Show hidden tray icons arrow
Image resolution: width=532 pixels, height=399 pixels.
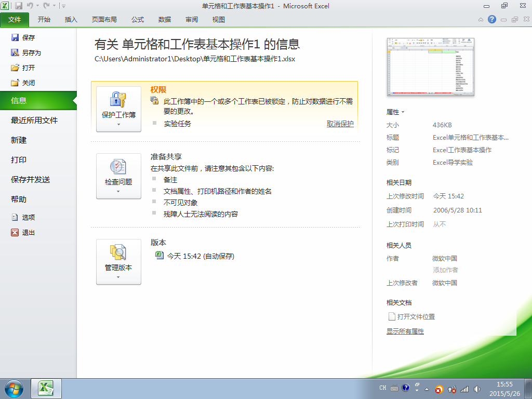coord(427,389)
